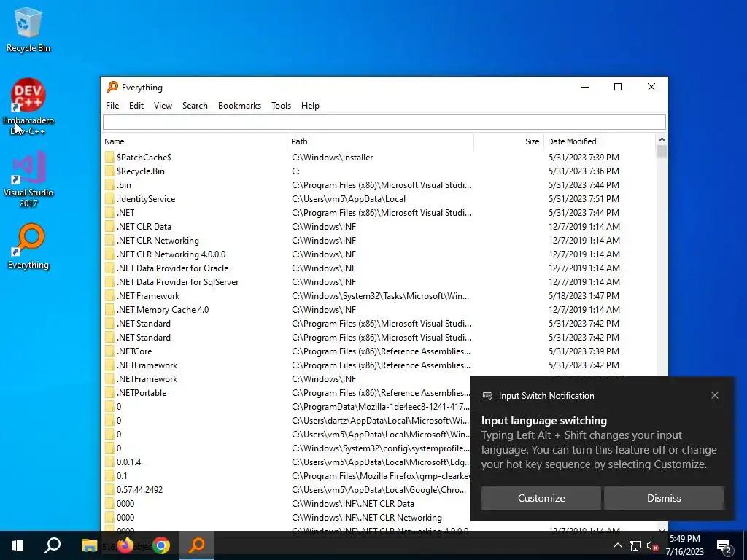The width and height of the screenshot is (747, 560).
Task: Dismiss the input language notification
Action: click(664, 498)
